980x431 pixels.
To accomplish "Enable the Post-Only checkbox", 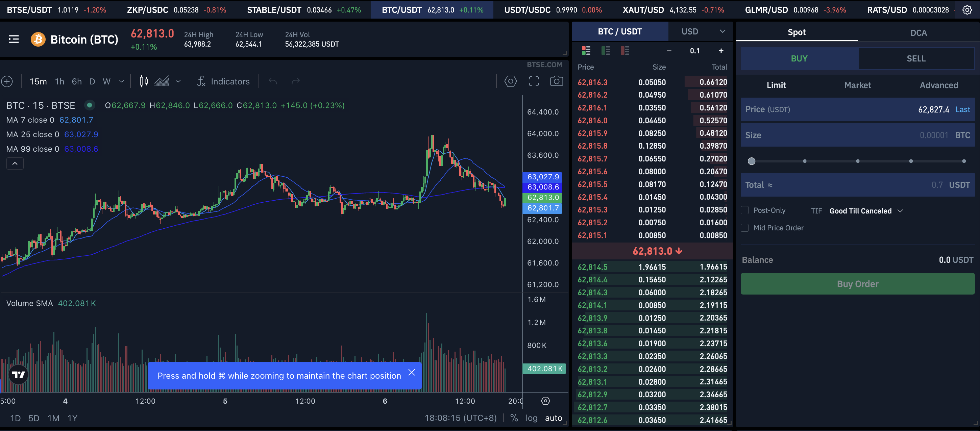I will pos(745,210).
